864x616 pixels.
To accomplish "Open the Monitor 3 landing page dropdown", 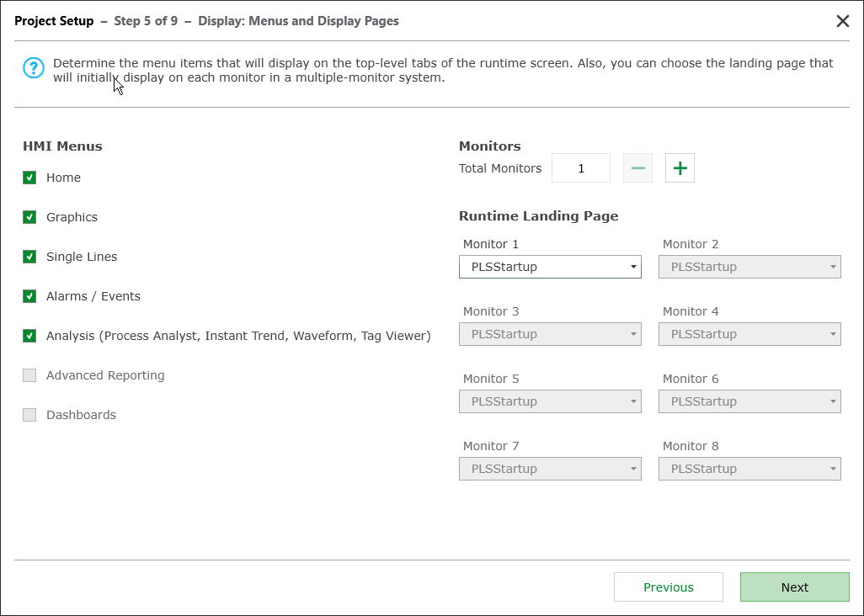I will 550,334.
